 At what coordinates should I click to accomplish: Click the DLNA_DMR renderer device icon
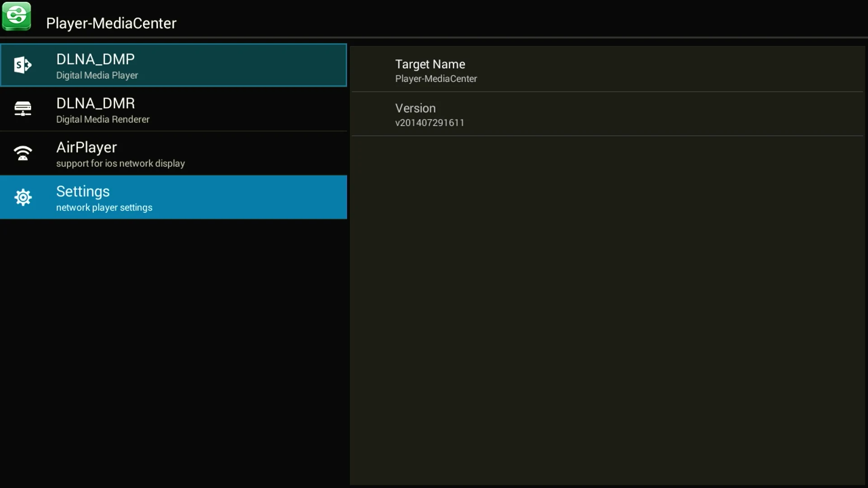[23, 109]
